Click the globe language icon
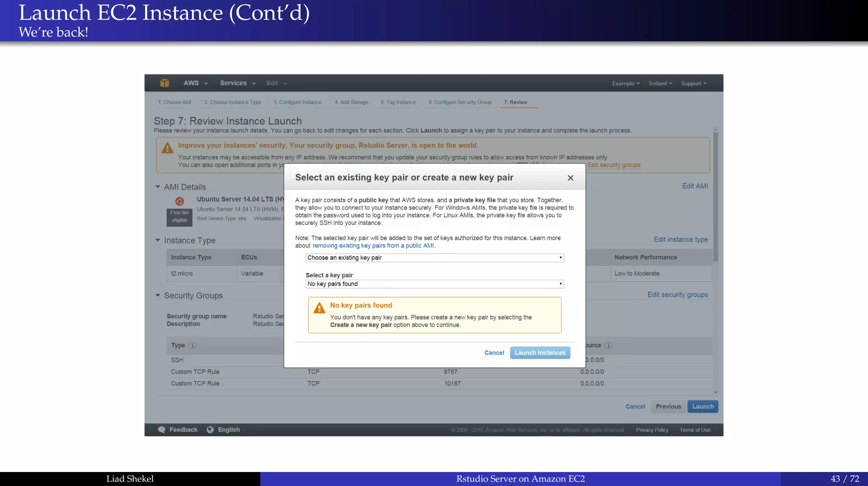This screenshot has width=868, height=486. [210, 430]
